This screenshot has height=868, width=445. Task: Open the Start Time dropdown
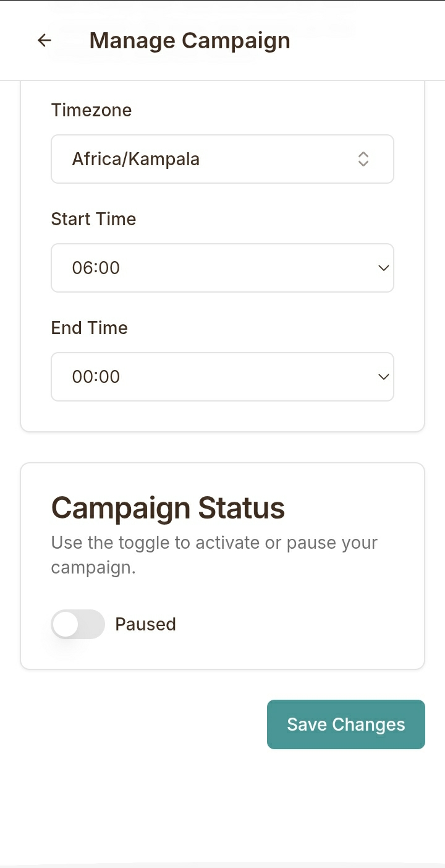[x=222, y=268]
